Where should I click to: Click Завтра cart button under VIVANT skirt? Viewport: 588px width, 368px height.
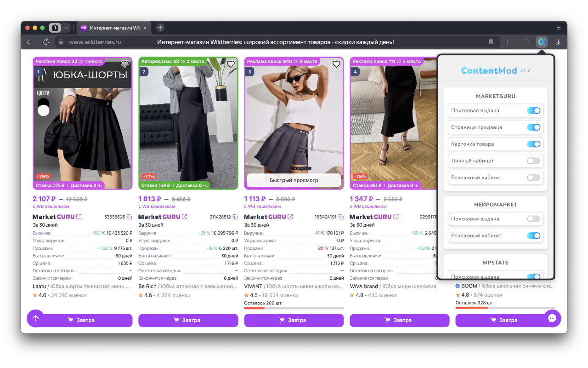point(294,320)
